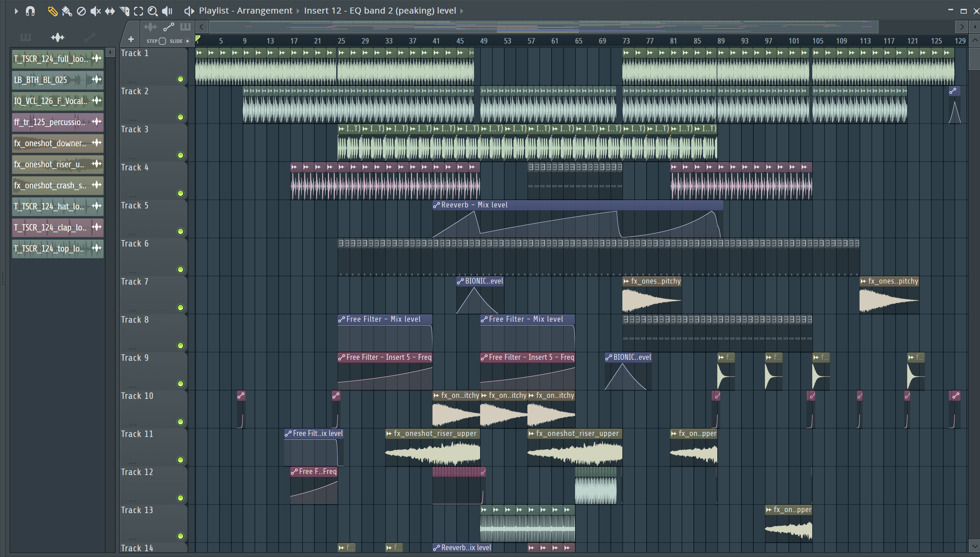
Task: Select the Paint brush tool
Action: click(67, 11)
